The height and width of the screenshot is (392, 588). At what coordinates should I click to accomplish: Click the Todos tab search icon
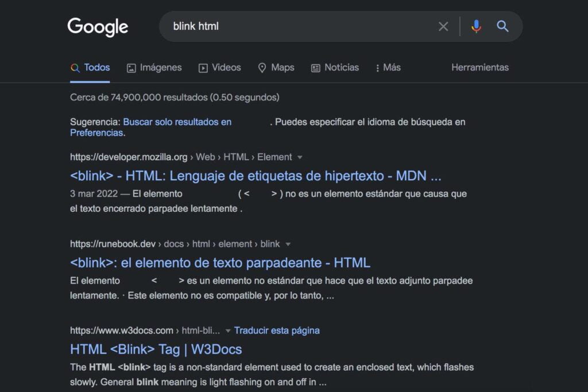coord(75,68)
